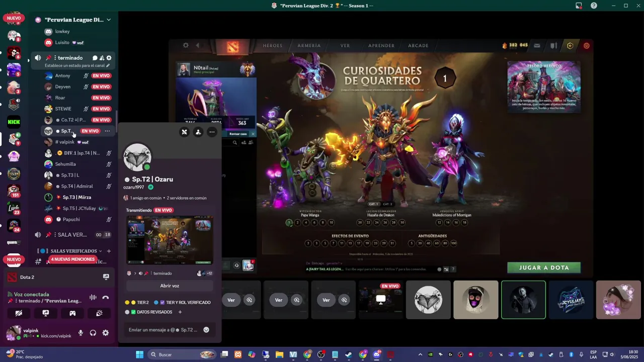Open HÉROES tab in Dota stream
644x362 pixels.
273,45
